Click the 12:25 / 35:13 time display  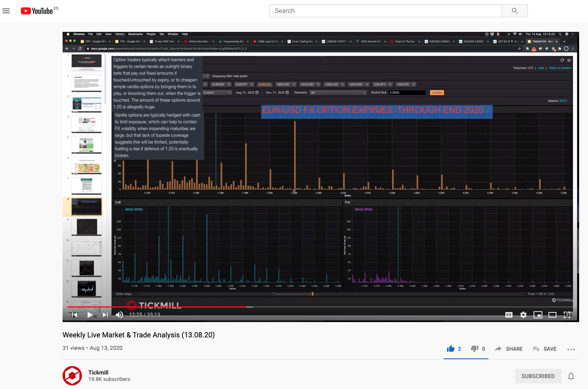pyautogui.click(x=144, y=315)
